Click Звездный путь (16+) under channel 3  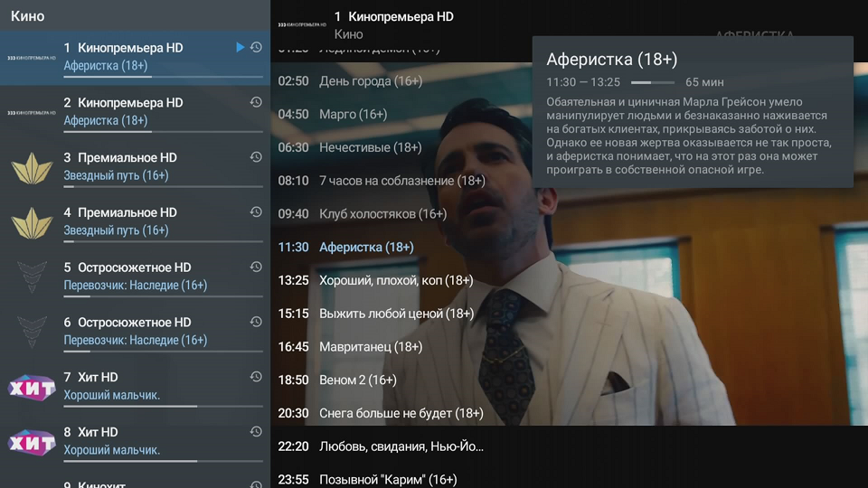[x=116, y=175]
